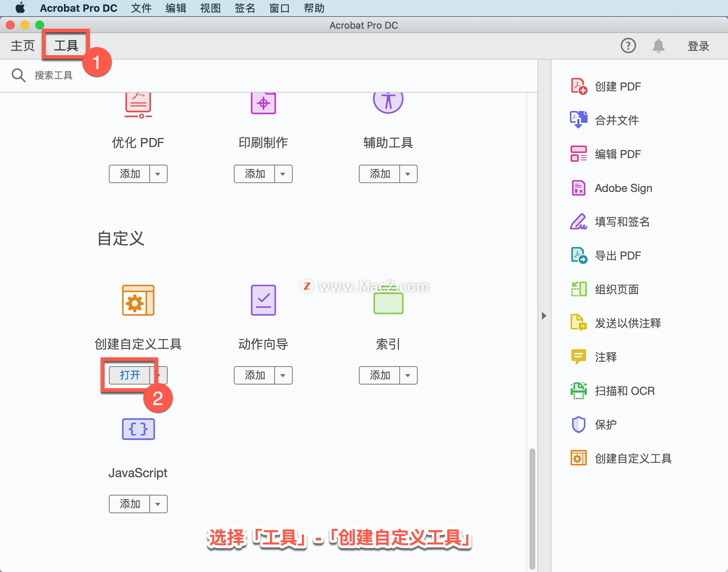Click the 辅助工具 accessibility icon
This screenshot has width=728, height=572.
click(388, 103)
